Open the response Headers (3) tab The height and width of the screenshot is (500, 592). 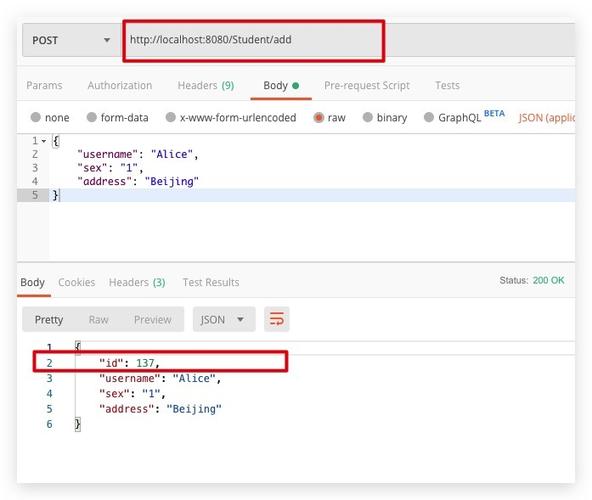[137, 282]
